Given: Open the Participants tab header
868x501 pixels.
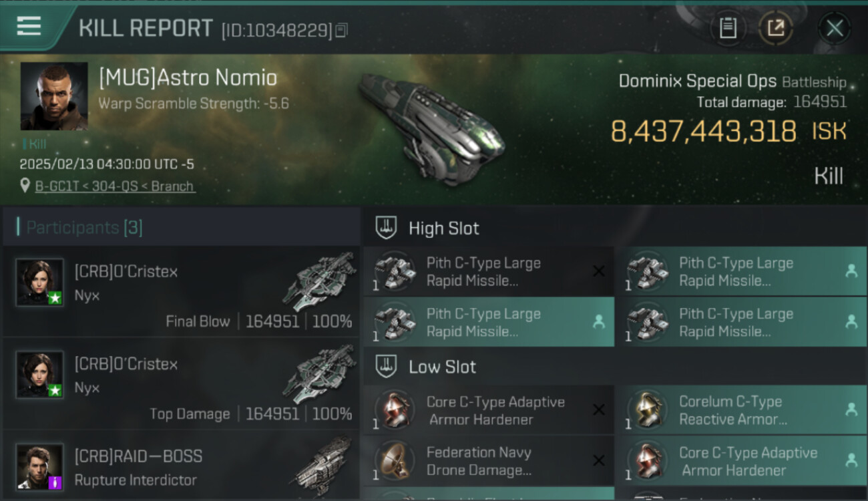Looking at the screenshot, I should (x=84, y=228).
